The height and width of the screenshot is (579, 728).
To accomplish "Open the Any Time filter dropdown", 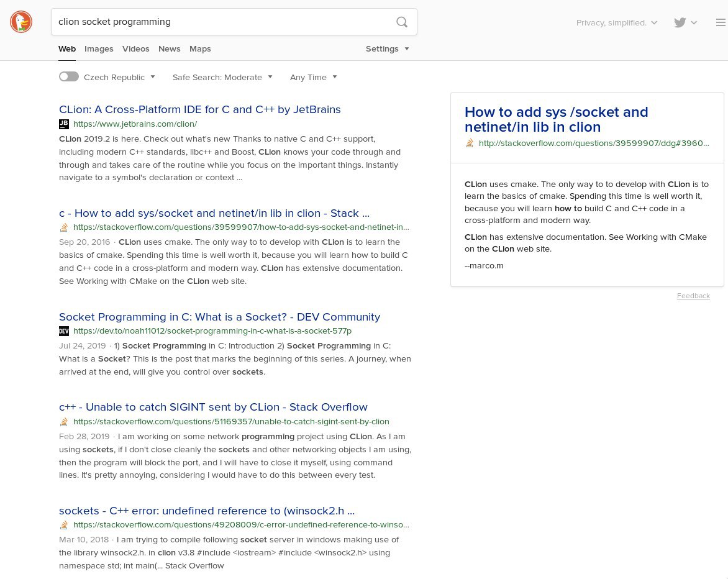I will click(x=314, y=77).
